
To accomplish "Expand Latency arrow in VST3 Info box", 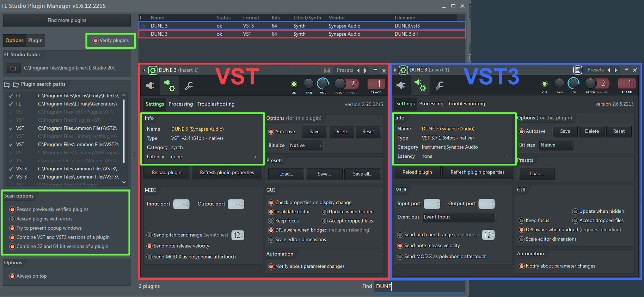I will pyautogui.click(x=507, y=157).
